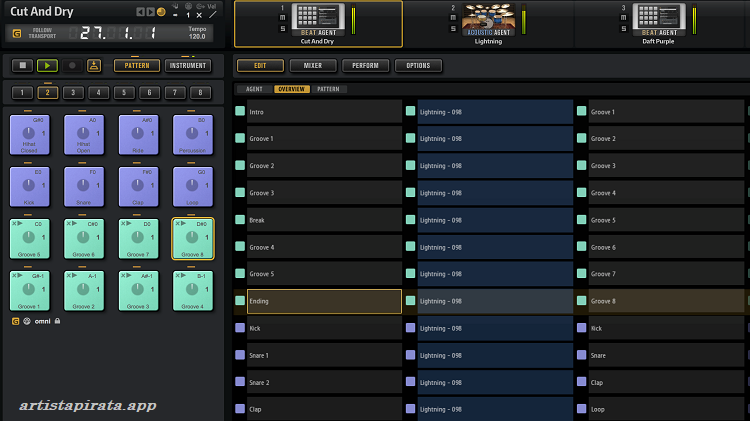This screenshot has width=750, height=421.
Task: Trigger the Hihat Open pad
Action: [x=84, y=135]
